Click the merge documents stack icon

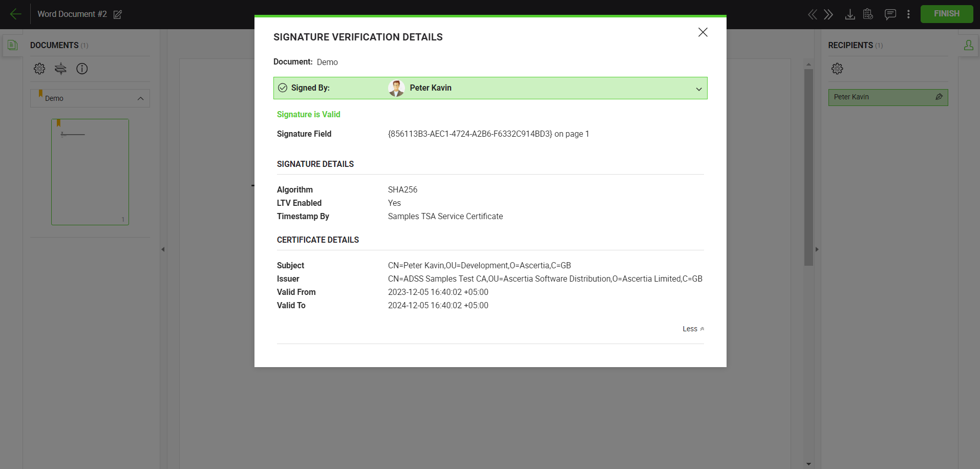click(x=60, y=69)
